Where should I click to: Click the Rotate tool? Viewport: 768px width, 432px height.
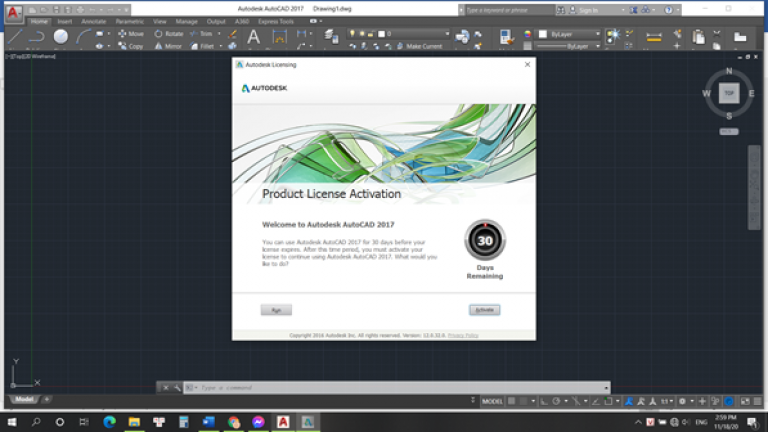169,34
